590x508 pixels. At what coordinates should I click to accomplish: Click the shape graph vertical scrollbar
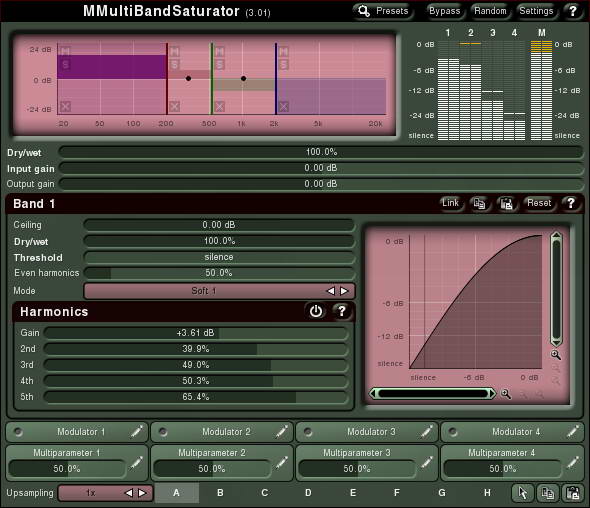coord(556,289)
